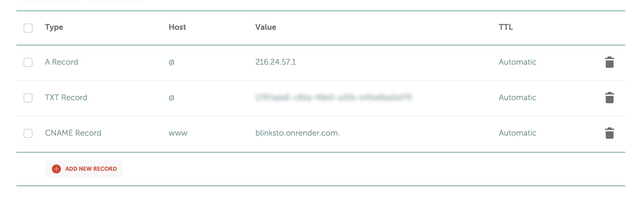Delete the A Record entry
The width and height of the screenshot is (644, 198).
point(609,62)
